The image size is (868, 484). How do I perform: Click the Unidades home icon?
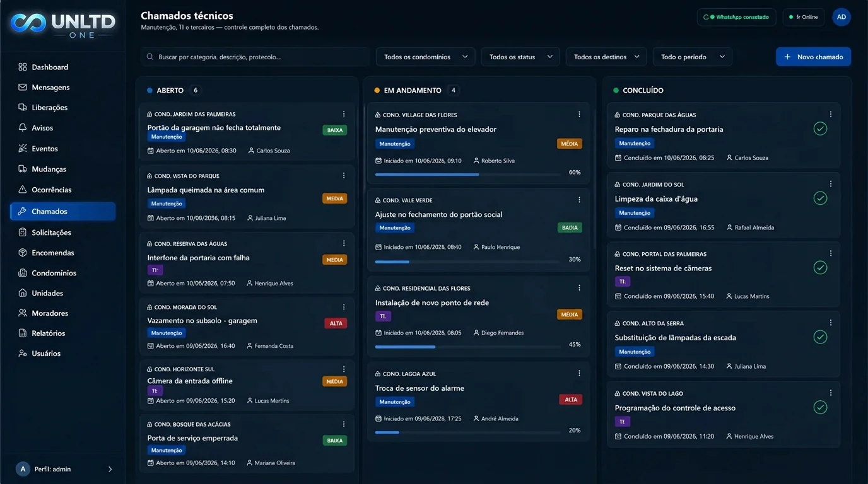[23, 293]
